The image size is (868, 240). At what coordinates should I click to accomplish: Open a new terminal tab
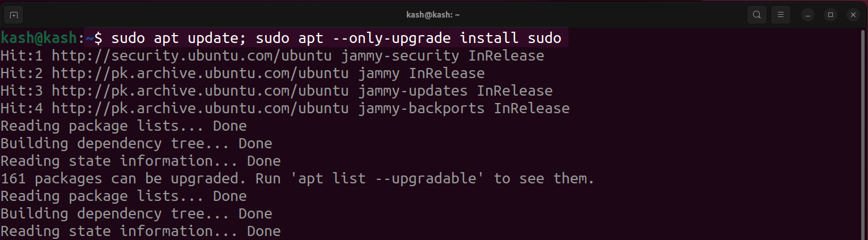(x=14, y=14)
